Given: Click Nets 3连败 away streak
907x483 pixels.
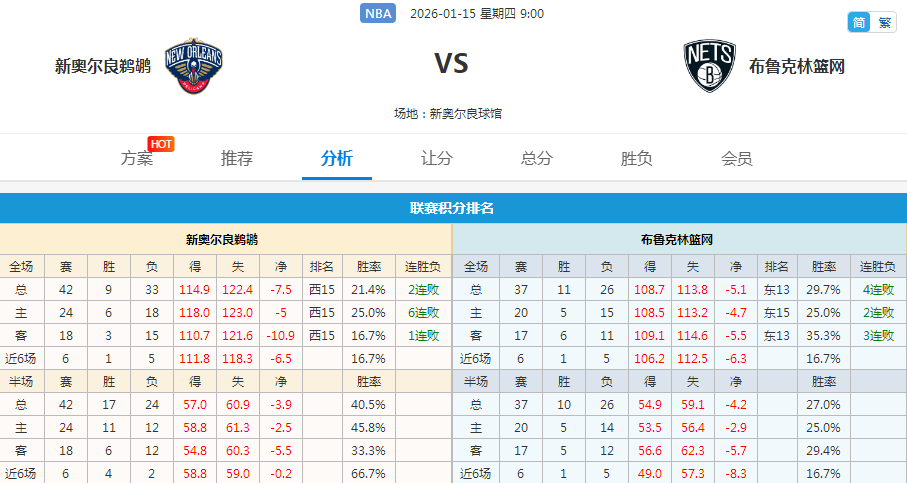Looking at the screenshot, I should (878, 335).
